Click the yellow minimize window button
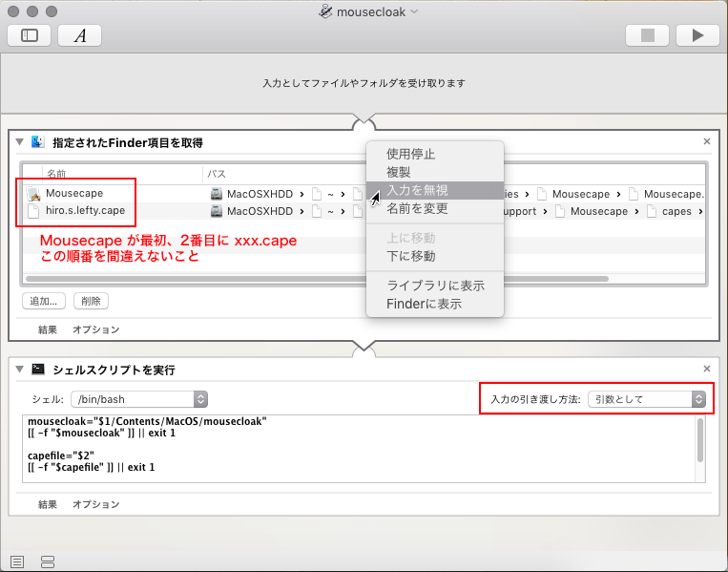The height and width of the screenshot is (572, 728). tap(32, 11)
